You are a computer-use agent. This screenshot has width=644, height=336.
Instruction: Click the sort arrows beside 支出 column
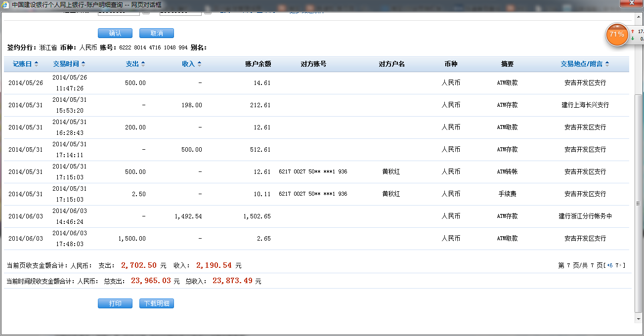143,64
